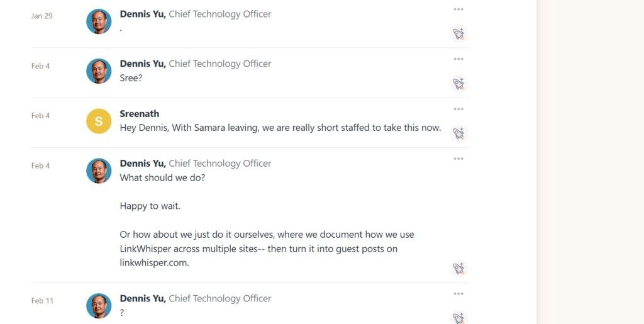Viewport: 644px width, 324px height.
Task: Click the rocket icon on Feb 11 comment
Action: click(x=459, y=318)
